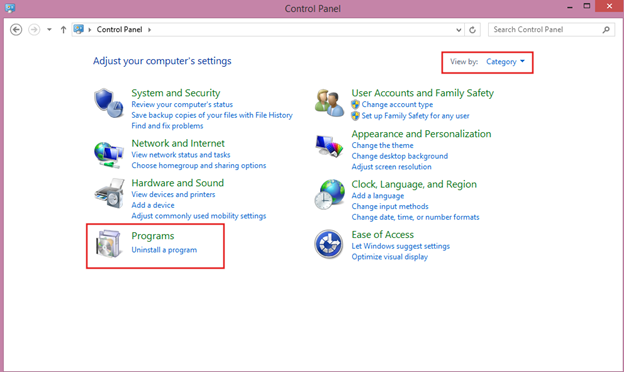Maximize the Control Panel window
Screen dimensions: 624x372
[587, 6]
